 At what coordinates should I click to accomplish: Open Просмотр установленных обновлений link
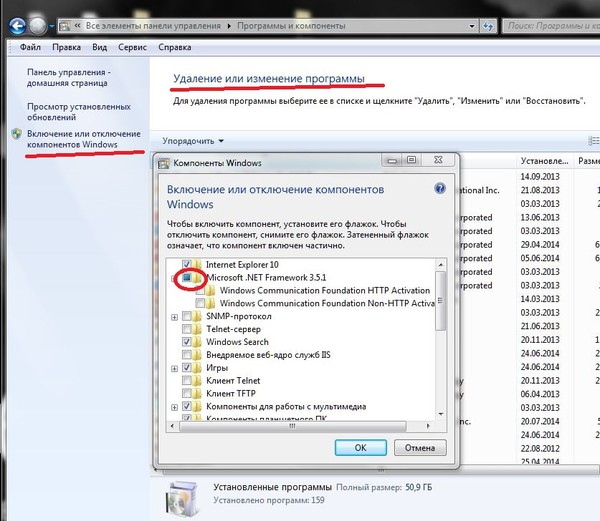(79, 112)
